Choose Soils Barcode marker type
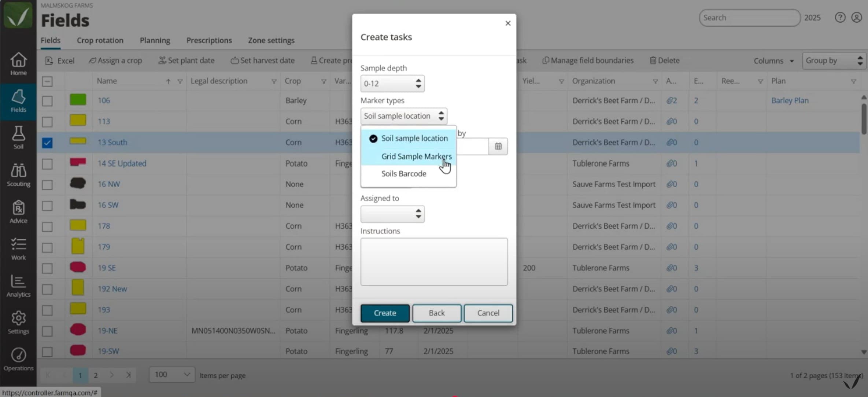This screenshot has width=868, height=397. [x=403, y=174]
